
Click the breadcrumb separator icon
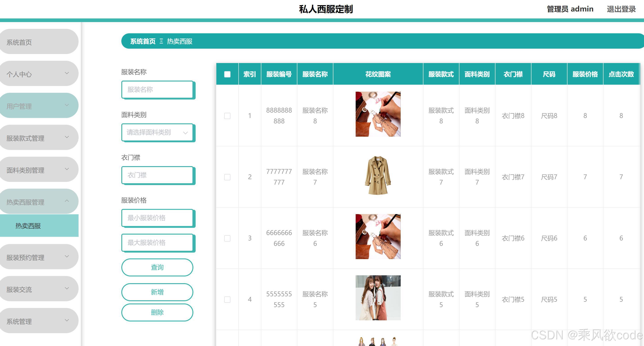click(161, 41)
